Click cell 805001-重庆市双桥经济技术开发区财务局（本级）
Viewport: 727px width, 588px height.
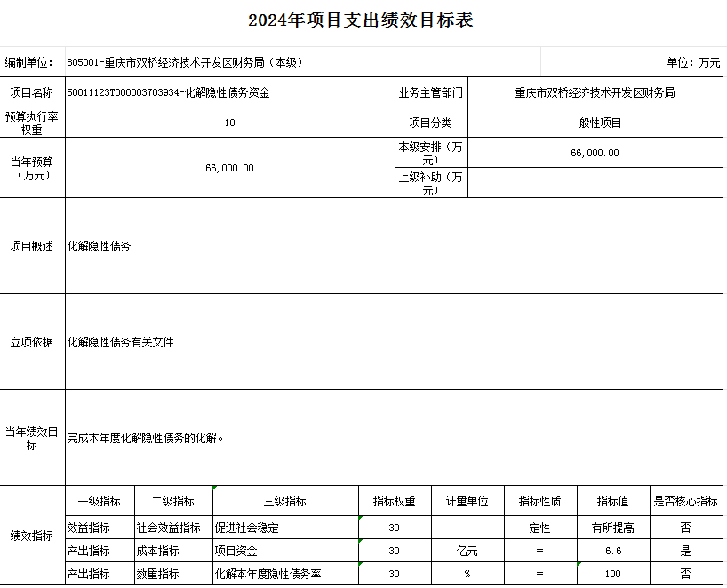coord(303,61)
